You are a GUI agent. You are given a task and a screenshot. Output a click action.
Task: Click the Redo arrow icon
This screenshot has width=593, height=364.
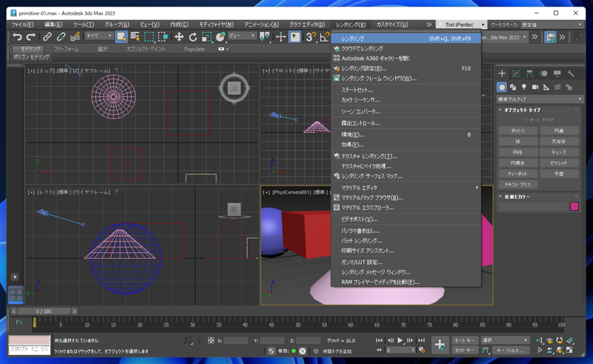tap(30, 37)
